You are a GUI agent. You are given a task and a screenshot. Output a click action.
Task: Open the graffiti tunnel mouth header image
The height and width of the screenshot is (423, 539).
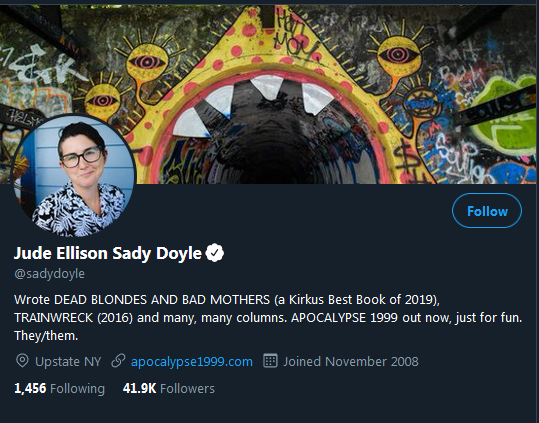point(270,94)
